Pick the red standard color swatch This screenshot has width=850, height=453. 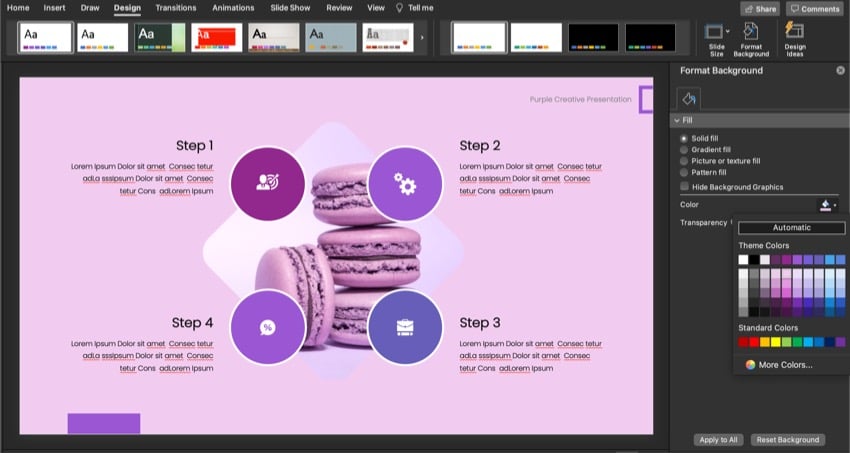755,342
